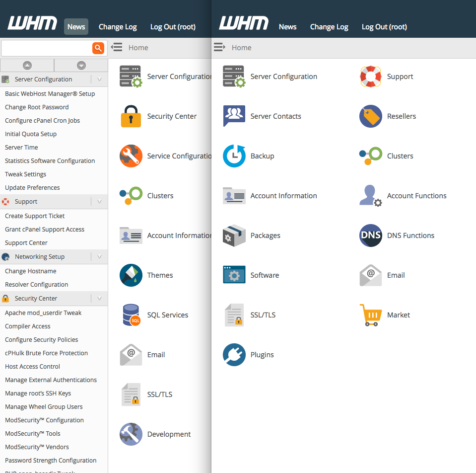The width and height of the screenshot is (476, 473).
Task: Expand sidebar using right panel hamburger icon
Action: [x=219, y=47]
